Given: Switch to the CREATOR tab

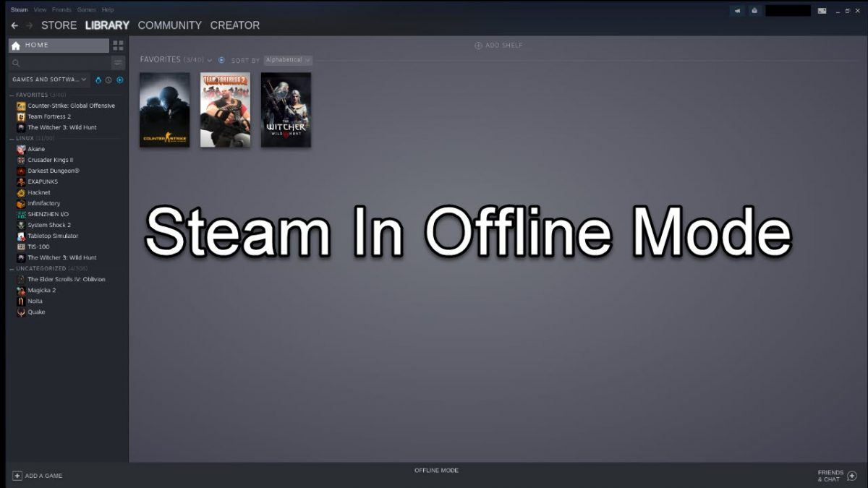Looking at the screenshot, I should [235, 25].
